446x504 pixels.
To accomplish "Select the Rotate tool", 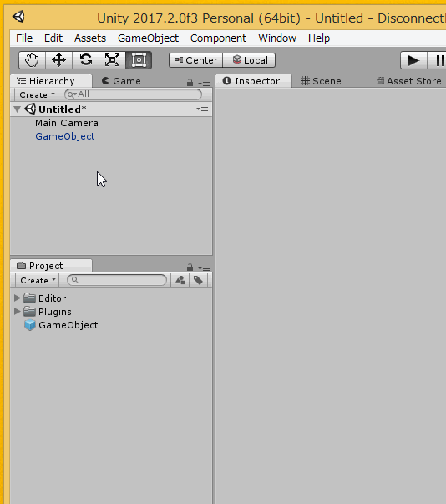I will (86, 60).
